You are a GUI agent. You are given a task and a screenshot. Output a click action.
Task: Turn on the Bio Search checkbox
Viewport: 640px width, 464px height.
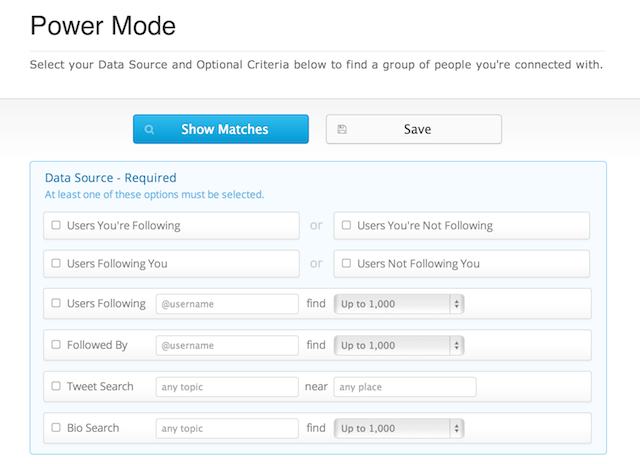(x=56, y=428)
